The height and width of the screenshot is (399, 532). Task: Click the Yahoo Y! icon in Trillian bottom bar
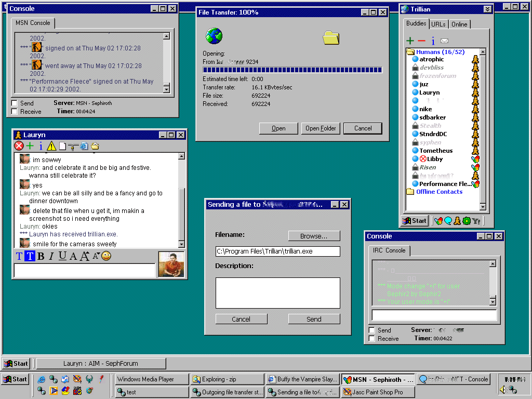click(476, 221)
